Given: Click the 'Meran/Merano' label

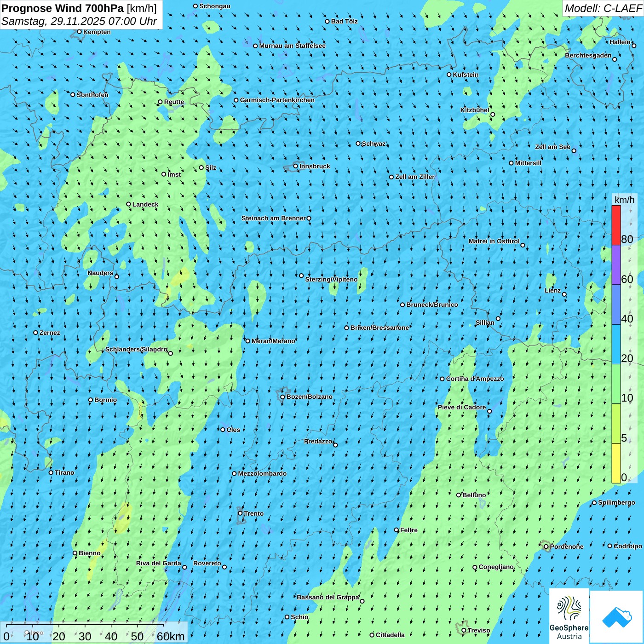Looking at the screenshot, I should point(273,341).
